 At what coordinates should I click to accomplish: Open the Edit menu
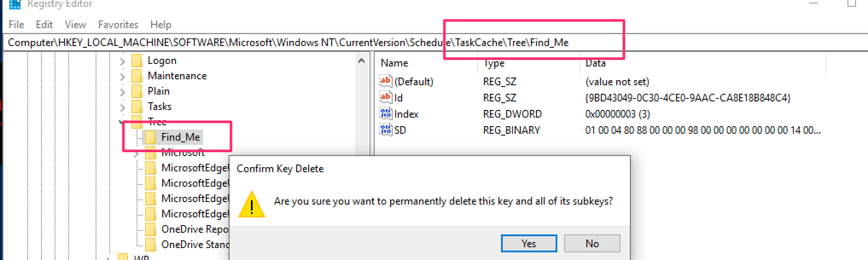(44, 25)
